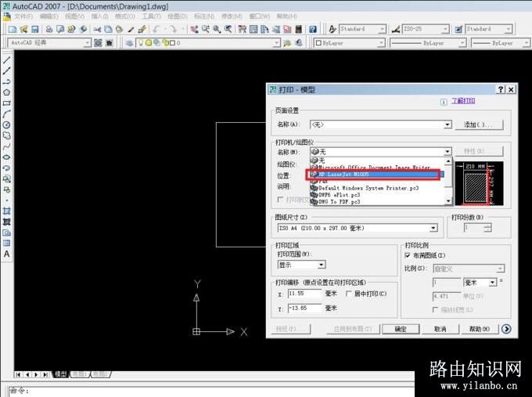The height and width of the screenshot is (397, 532).
Task: Open the plot range dropdown
Action: (x=321, y=265)
